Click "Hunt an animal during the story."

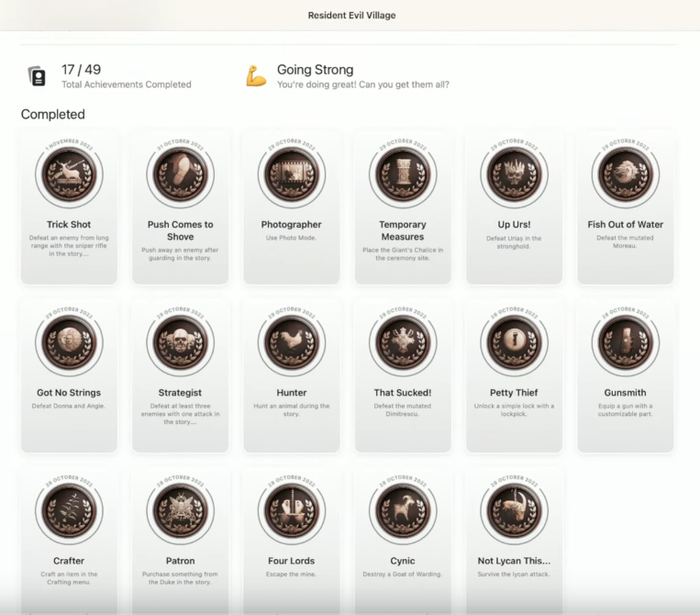click(x=292, y=410)
